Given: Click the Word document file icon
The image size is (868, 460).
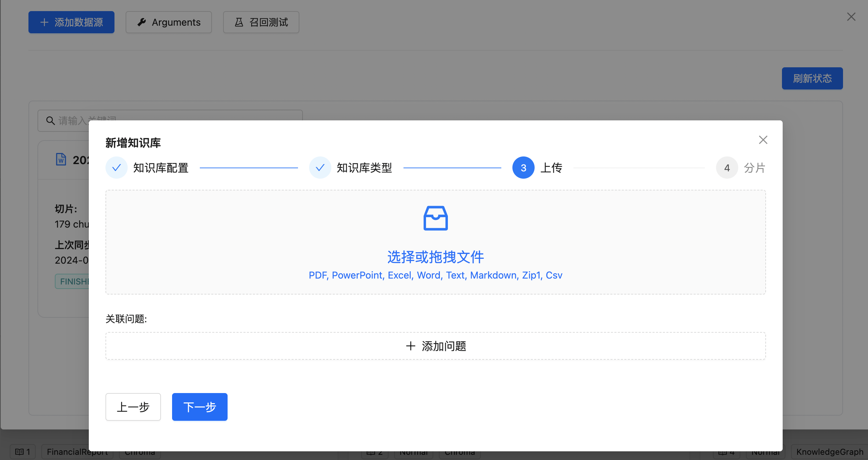Looking at the screenshot, I should 61,160.
